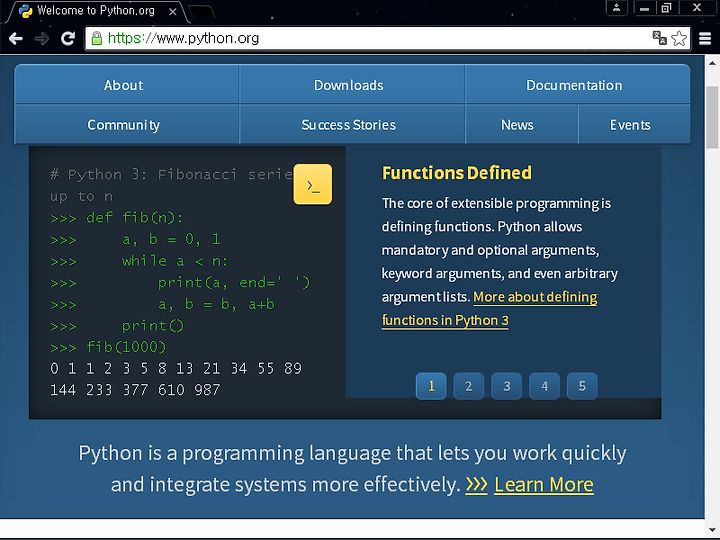
Task: Switch to slide 5 of code samples
Action: (582, 386)
